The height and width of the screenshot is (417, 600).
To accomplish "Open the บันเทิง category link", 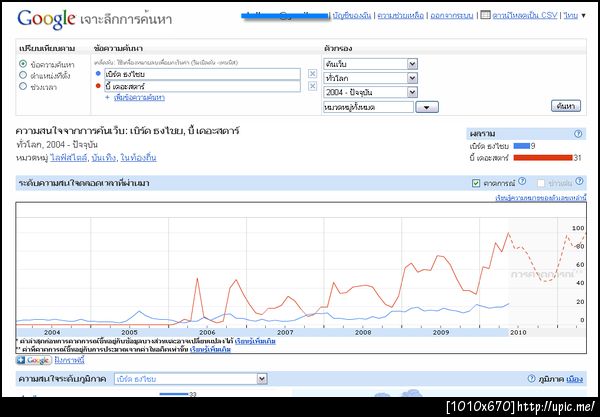I will click(x=104, y=158).
